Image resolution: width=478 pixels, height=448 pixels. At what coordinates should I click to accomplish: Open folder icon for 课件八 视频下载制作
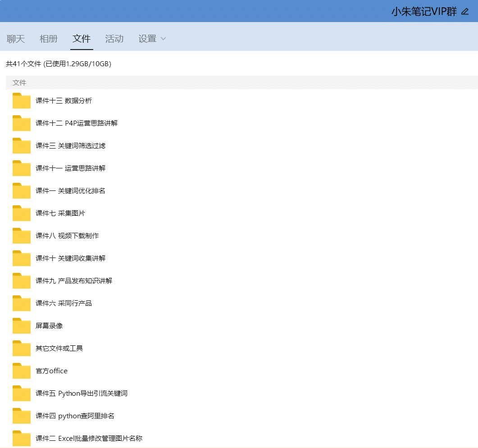tap(22, 236)
